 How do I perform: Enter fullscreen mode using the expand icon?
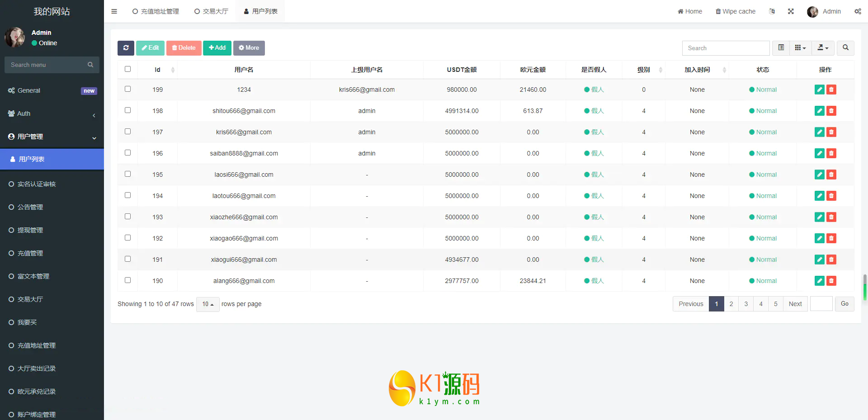(x=791, y=11)
